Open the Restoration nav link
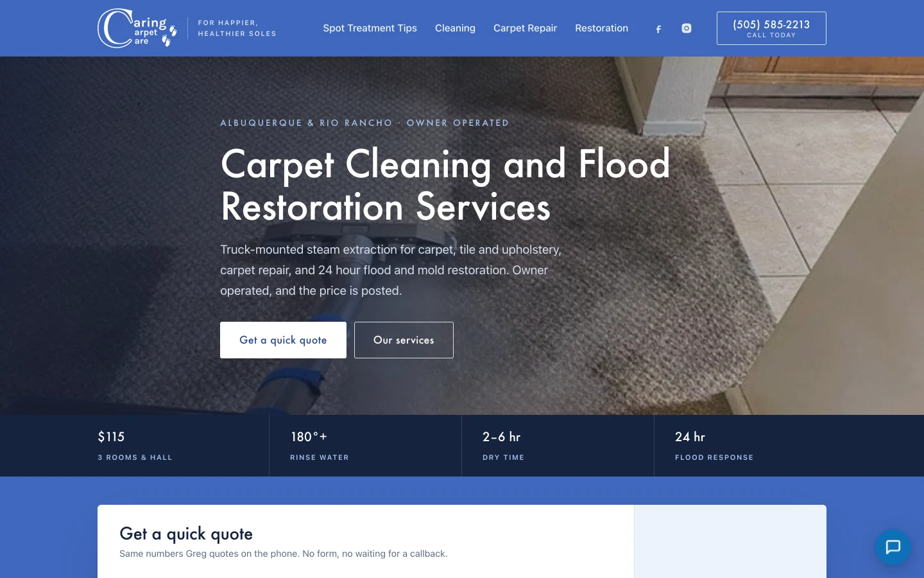Image resolution: width=924 pixels, height=578 pixels. [601, 28]
